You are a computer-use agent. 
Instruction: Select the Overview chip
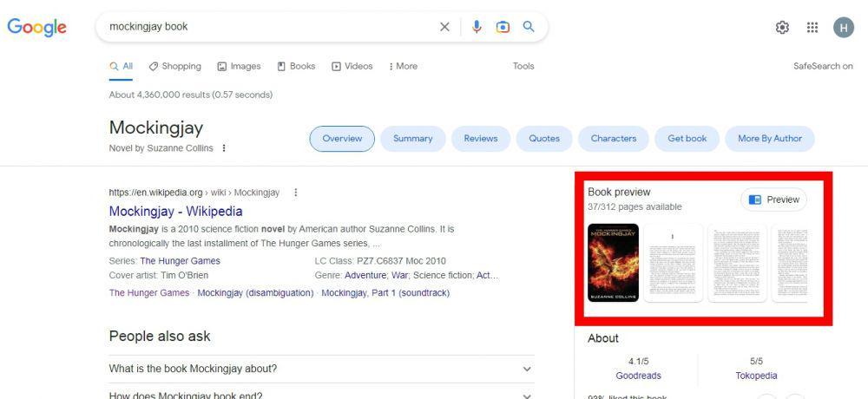click(342, 139)
